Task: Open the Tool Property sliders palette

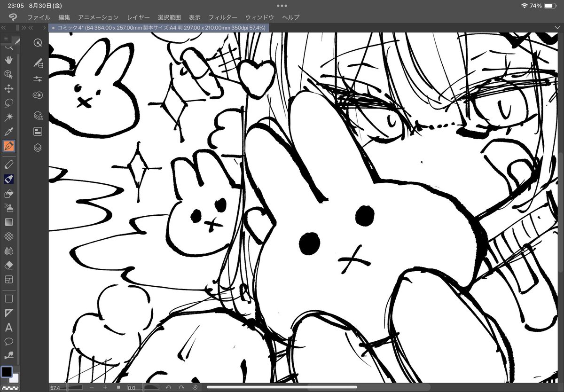Action: pyautogui.click(x=38, y=78)
